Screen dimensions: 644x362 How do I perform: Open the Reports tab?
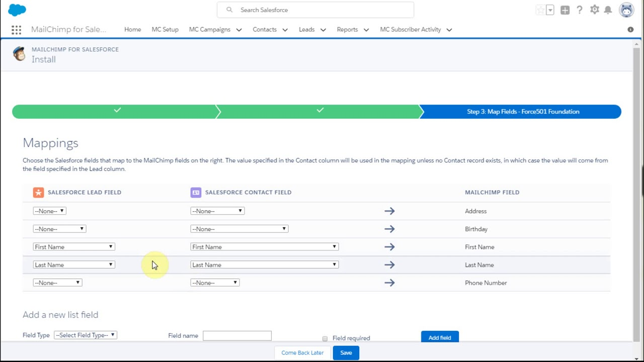click(347, 30)
